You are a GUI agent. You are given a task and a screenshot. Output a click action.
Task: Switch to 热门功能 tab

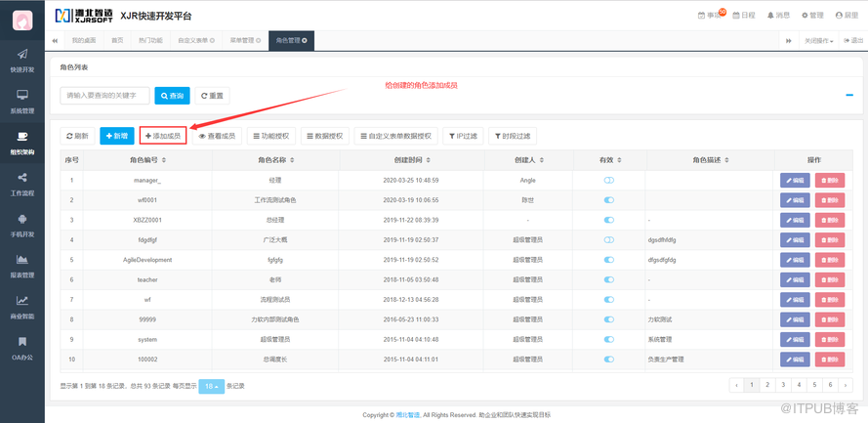coord(150,41)
